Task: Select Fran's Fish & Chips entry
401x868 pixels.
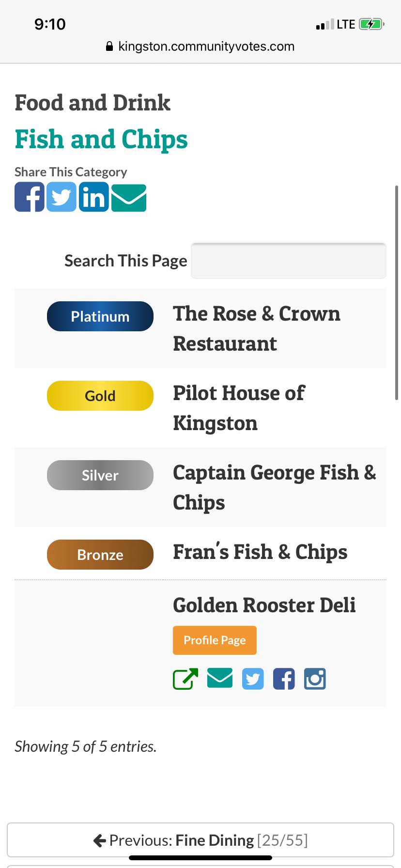Action: pyautogui.click(x=260, y=552)
